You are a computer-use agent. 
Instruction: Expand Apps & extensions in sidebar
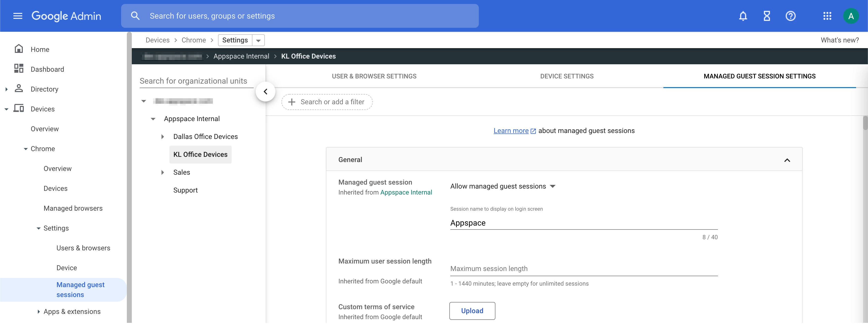point(38,311)
